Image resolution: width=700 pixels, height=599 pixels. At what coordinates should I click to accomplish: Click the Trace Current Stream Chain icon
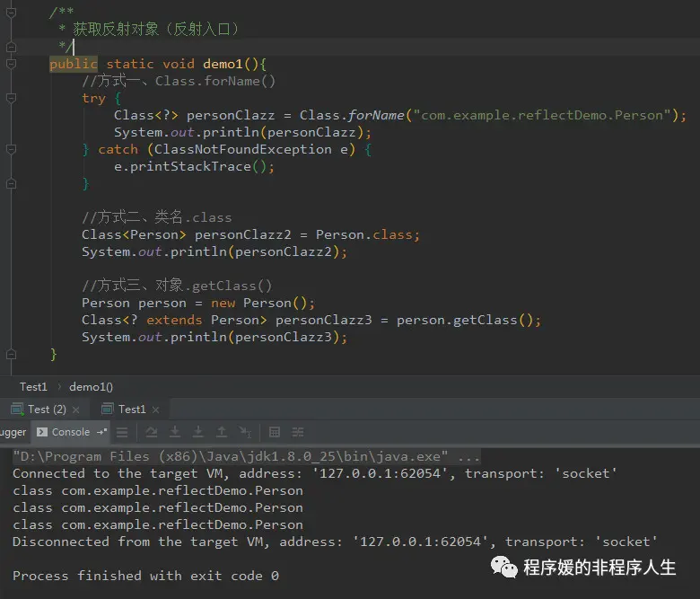point(298,432)
